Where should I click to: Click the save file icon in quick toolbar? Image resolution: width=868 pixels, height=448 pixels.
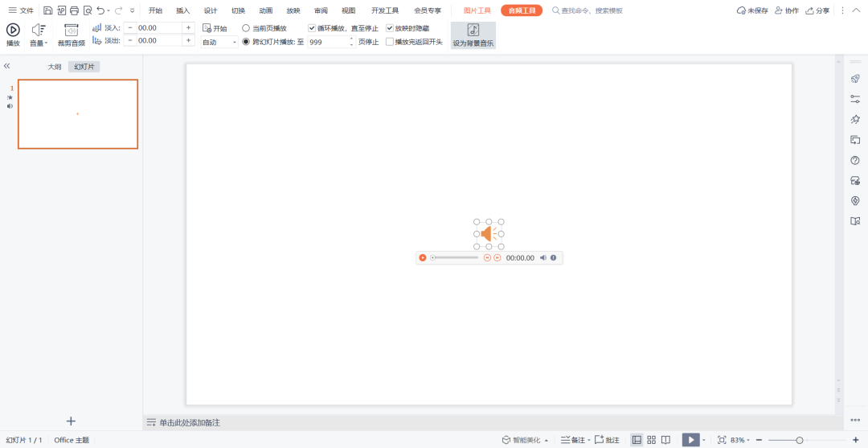[x=48, y=10]
